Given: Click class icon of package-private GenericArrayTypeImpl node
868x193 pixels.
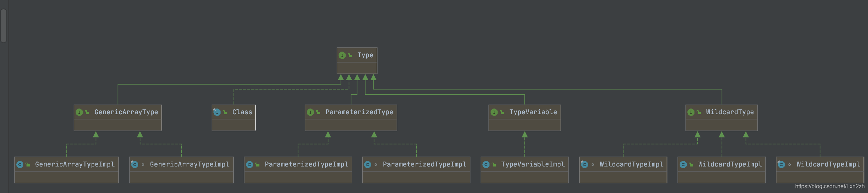Looking at the screenshot, I should [134, 164].
